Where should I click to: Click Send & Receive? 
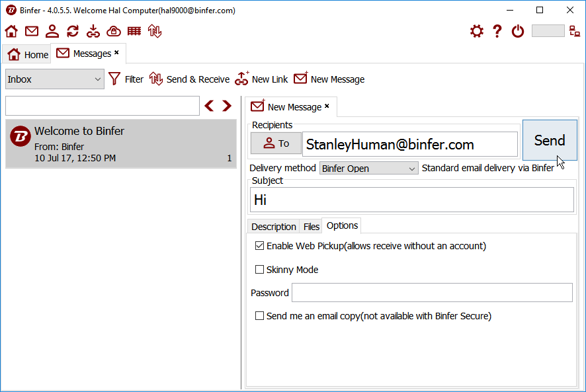pyautogui.click(x=189, y=79)
